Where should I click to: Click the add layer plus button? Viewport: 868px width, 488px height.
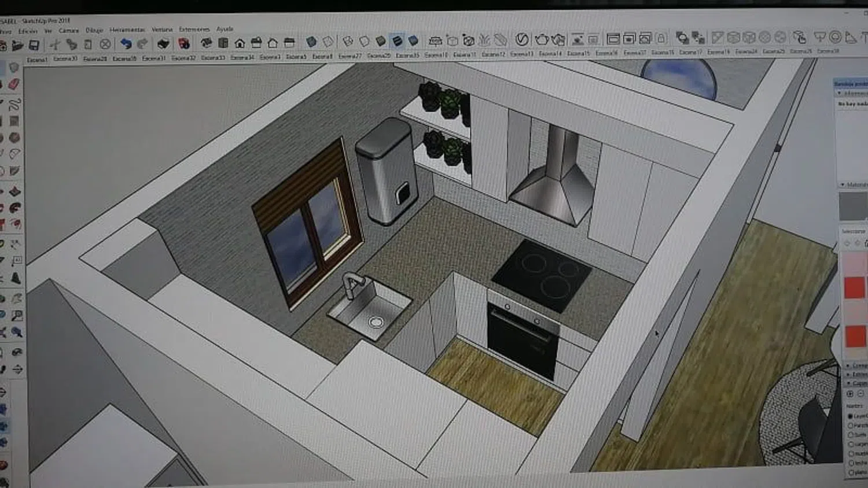[850, 394]
